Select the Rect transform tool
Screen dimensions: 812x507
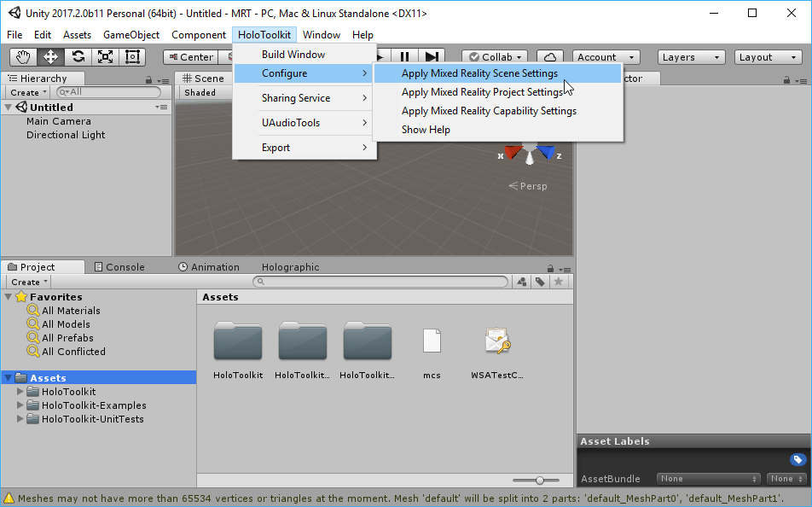click(x=132, y=56)
